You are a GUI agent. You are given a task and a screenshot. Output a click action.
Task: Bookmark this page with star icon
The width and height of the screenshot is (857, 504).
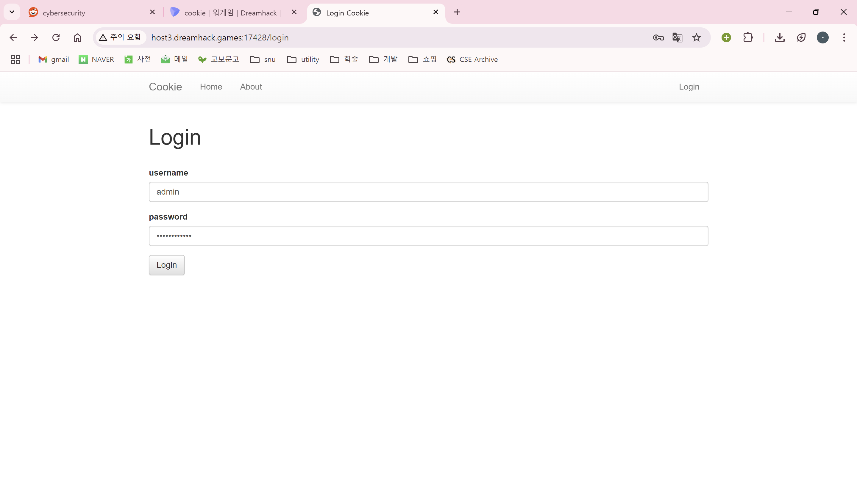tap(696, 38)
